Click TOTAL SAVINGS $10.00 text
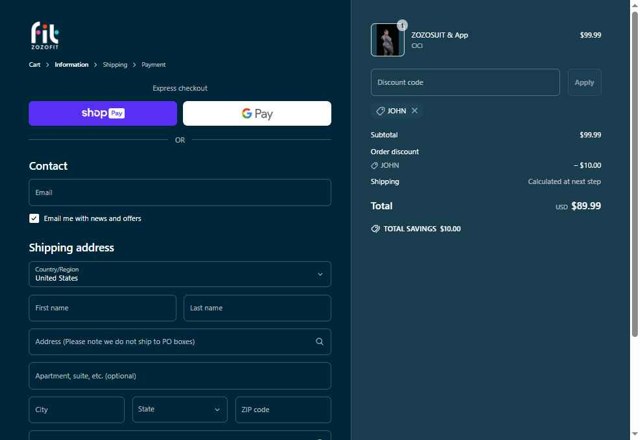Image resolution: width=640 pixels, height=440 pixels. [x=422, y=229]
